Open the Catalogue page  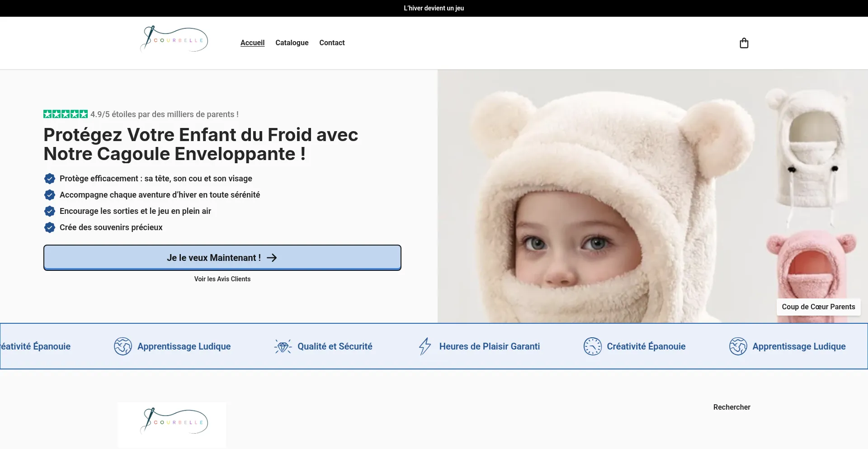[x=292, y=43]
